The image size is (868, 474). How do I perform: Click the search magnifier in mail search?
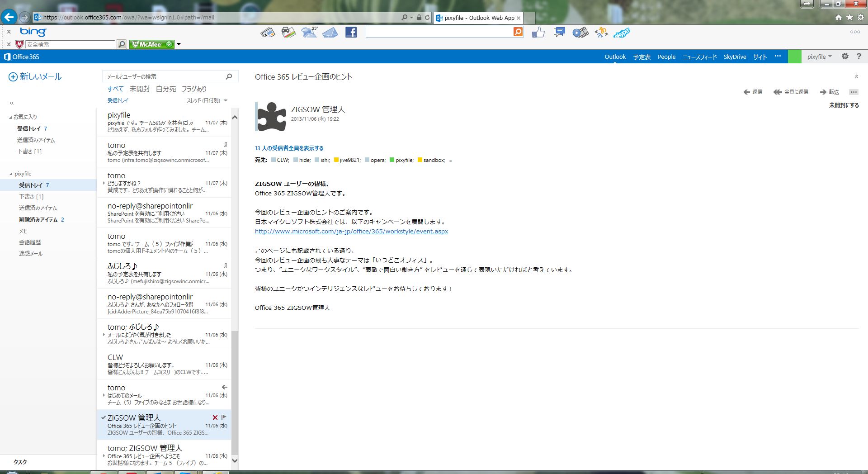click(229, 76)
